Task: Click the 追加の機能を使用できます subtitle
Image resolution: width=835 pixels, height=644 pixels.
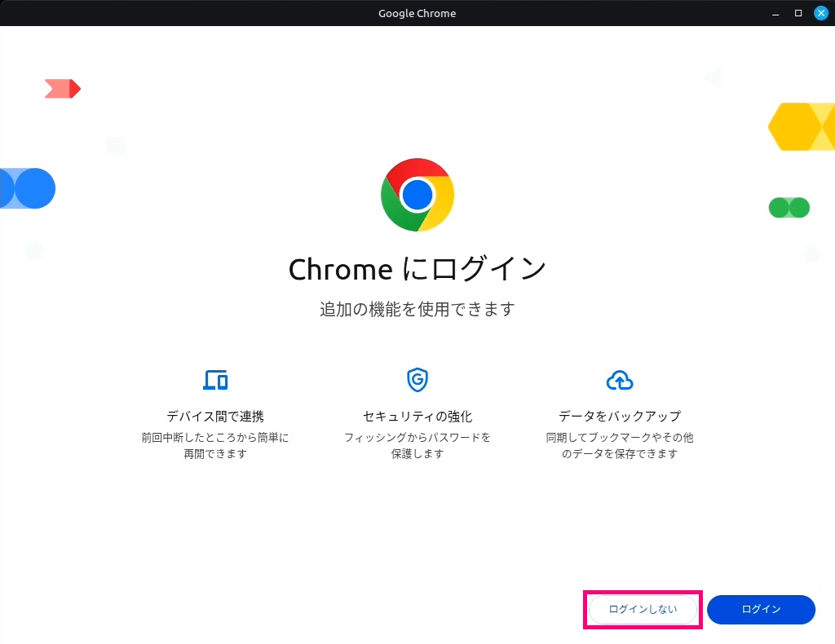Action: pyautogui.click(x=417, y=310)
